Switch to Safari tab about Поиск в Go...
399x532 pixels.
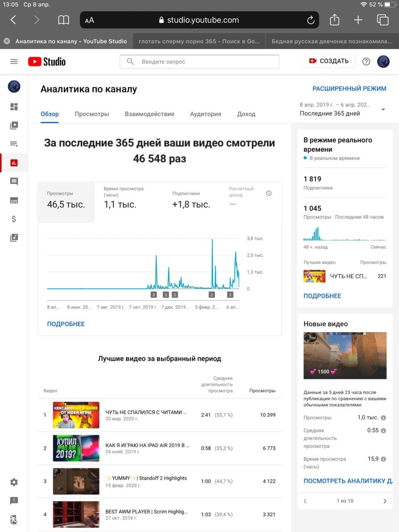[x=199, y=41]
